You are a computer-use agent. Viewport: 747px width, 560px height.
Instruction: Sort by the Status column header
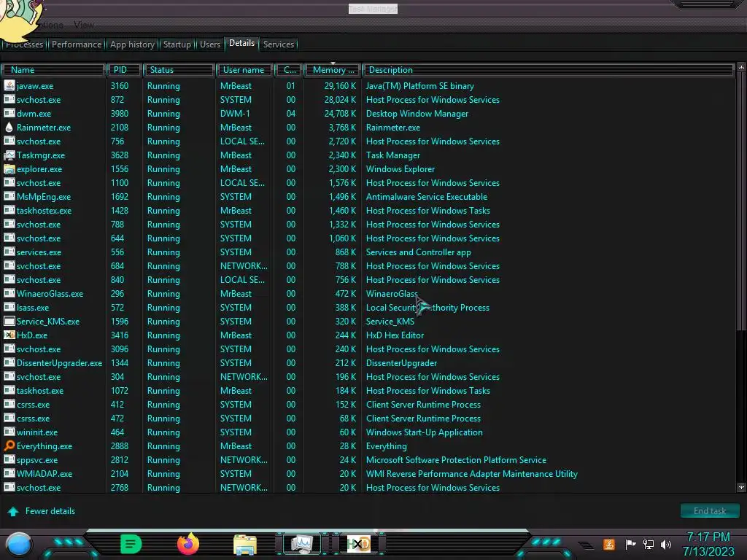[179, 70]
